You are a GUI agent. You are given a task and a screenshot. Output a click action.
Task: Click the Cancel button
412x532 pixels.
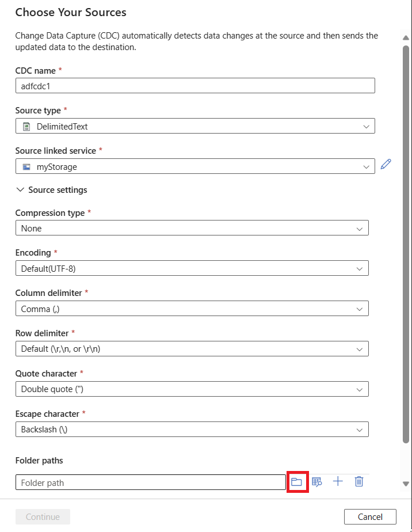click(370, 516)
